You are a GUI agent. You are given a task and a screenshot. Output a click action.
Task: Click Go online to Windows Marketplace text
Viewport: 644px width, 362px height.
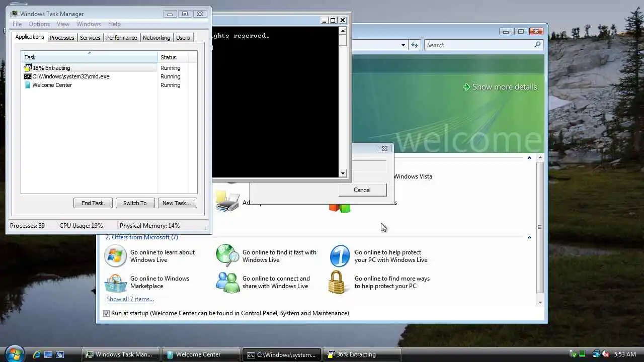coord(159,282)
